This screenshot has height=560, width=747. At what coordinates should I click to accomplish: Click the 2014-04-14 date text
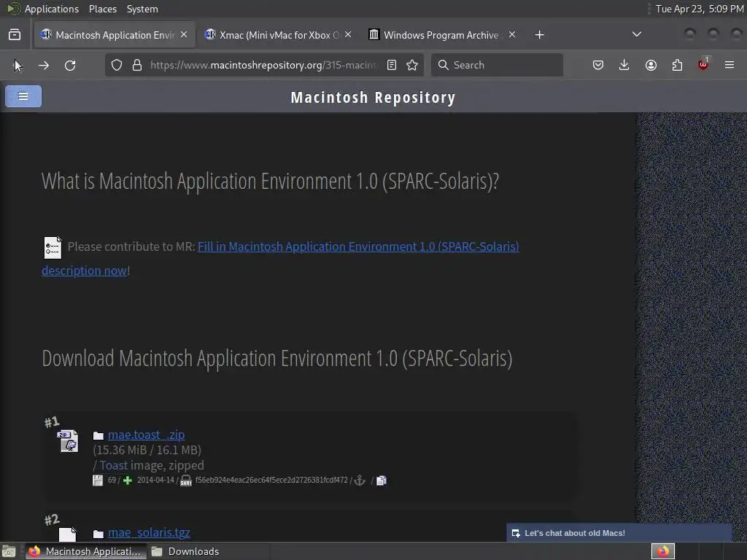click(156, 480)
